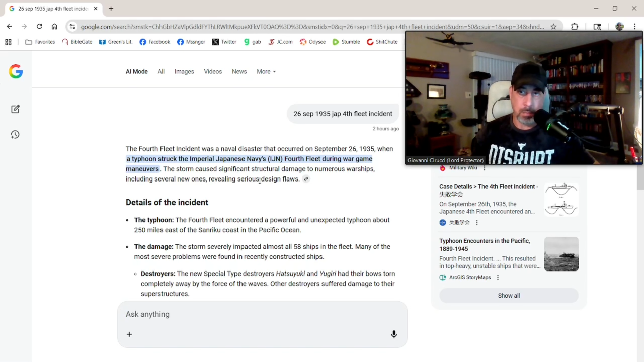
Task: Click the 4th Fleet incident diagram thumbnail
Action: [x=561, y=199]
